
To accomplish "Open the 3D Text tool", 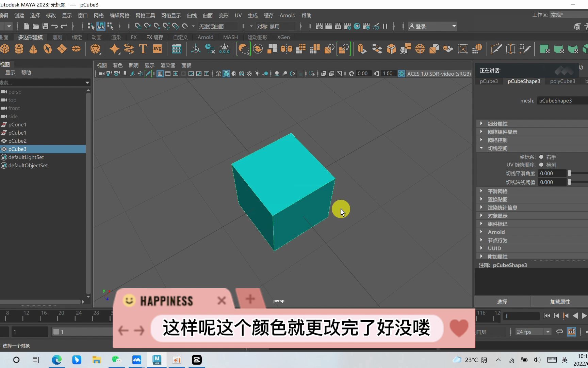I will [143, 49].
